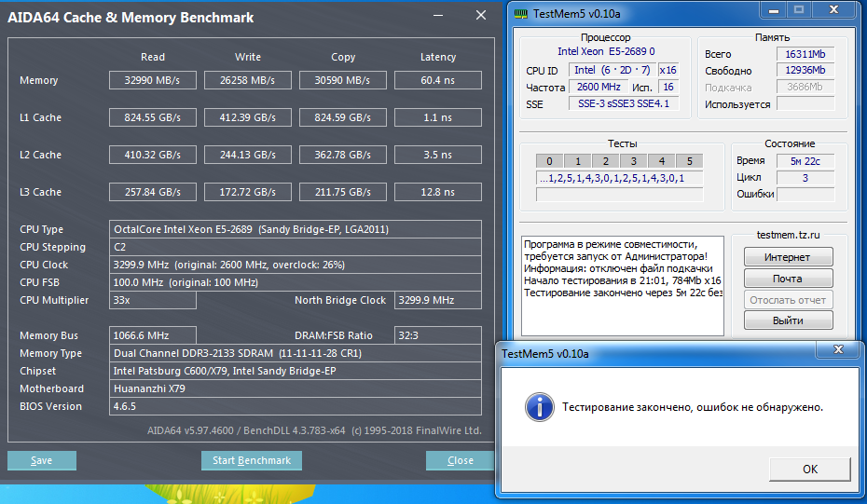The image size is (867, 504).
Task: Click L2 Cache Read 410.32 GB/s
Action: 153,155
